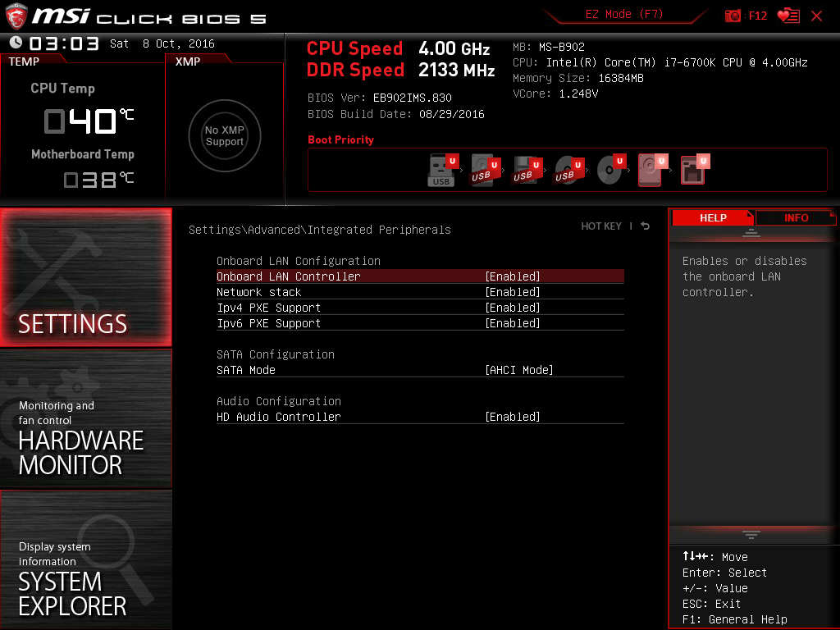Image resolution: width=840 pixels, height=630 pixels.
Task: Select the USB key boot device icon
Action: (x=443, y=170)
